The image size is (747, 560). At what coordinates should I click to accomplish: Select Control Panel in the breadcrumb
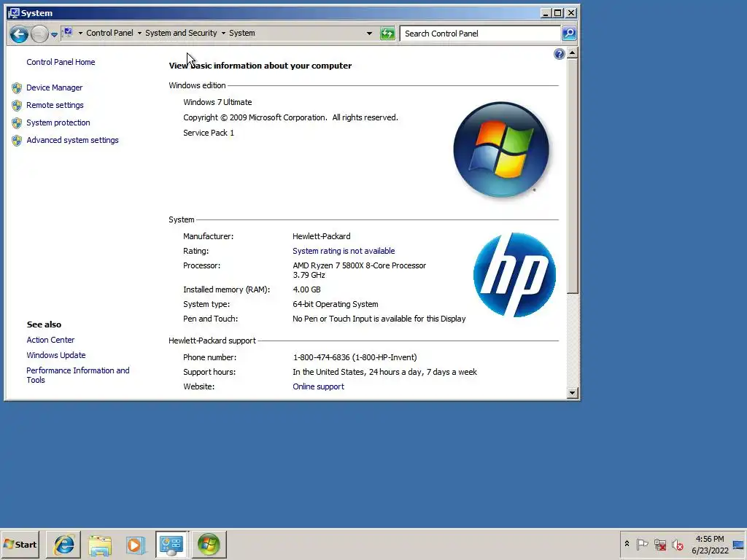109,33
